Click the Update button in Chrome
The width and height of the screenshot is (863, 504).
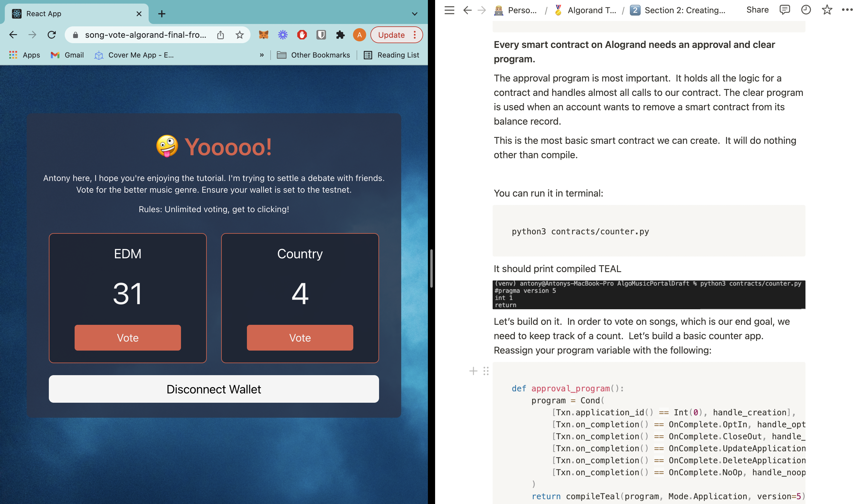pyautogui.click(x=391, y=35)
